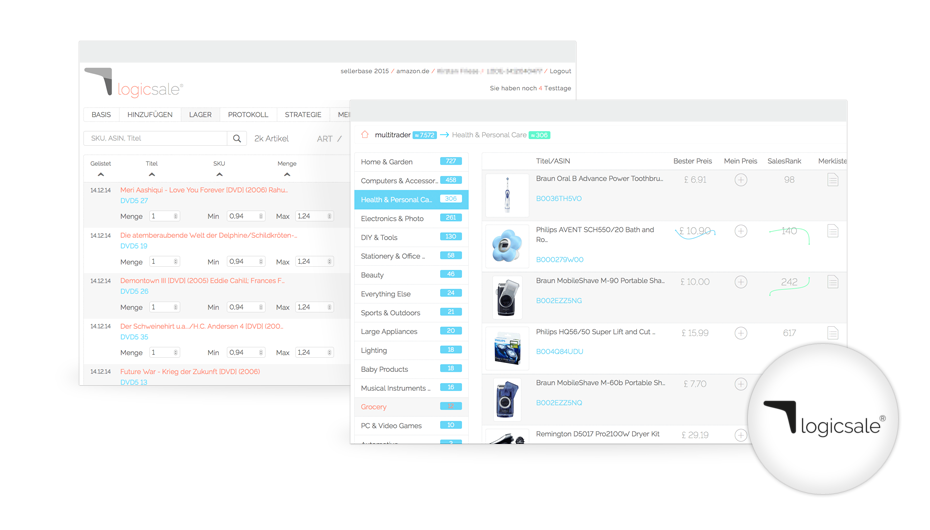The image size is (930, 530).
Task: Select Beauty category
Action: 411,275
